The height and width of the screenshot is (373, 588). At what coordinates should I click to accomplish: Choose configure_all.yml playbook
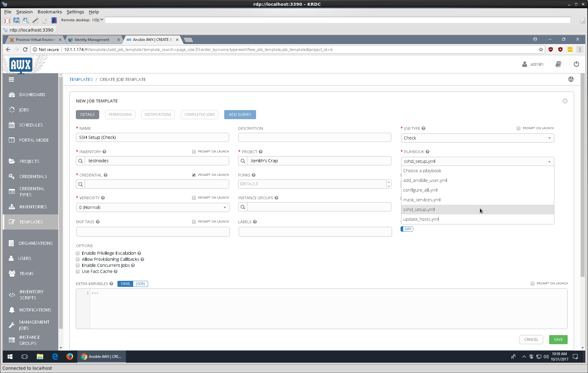[x=478, y=190]
